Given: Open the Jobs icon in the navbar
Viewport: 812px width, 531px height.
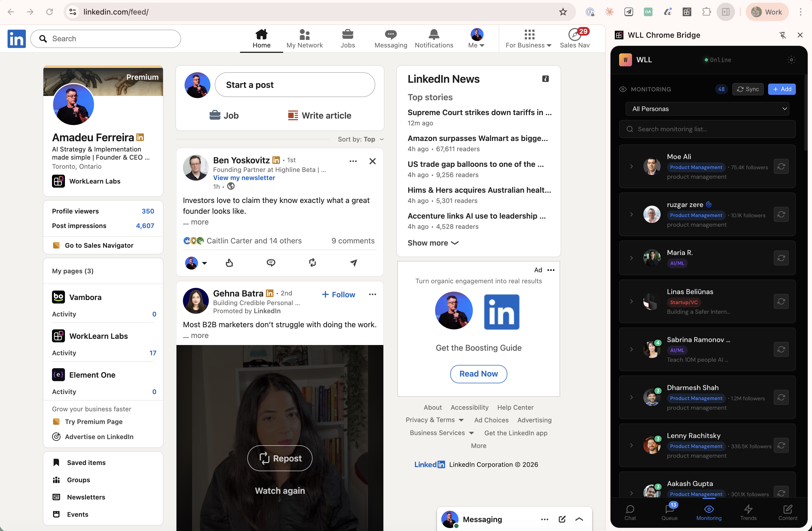Looking at the screenshot, I should coord(348,39).
